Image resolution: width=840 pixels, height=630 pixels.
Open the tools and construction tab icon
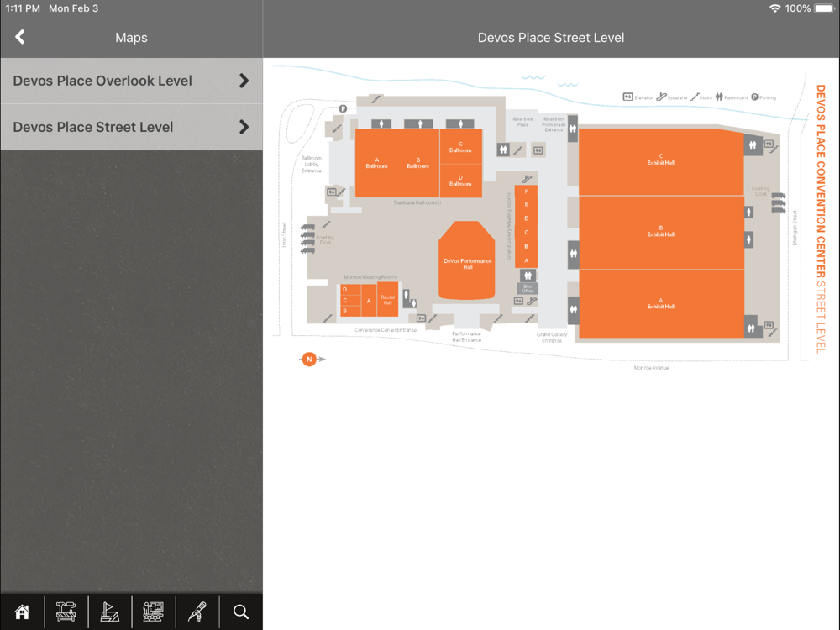click(66, 612)
